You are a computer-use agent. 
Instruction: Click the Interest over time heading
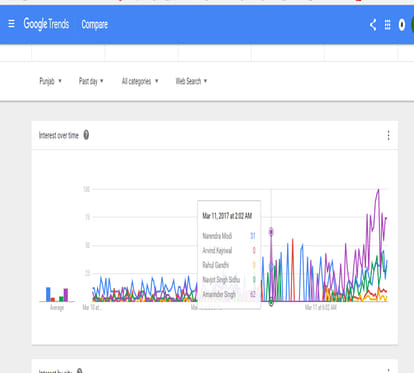(x=59, y=135)
